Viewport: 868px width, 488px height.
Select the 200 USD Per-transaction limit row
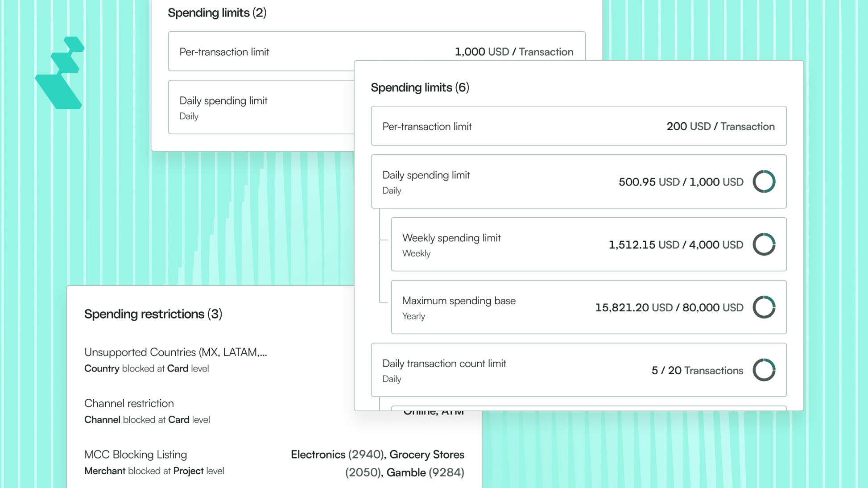[579, 126]
